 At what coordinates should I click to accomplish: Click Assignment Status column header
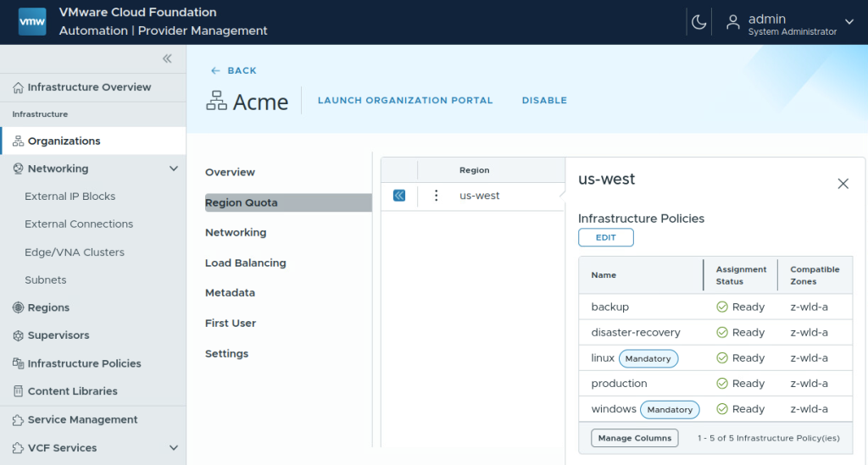coord(741,274)
